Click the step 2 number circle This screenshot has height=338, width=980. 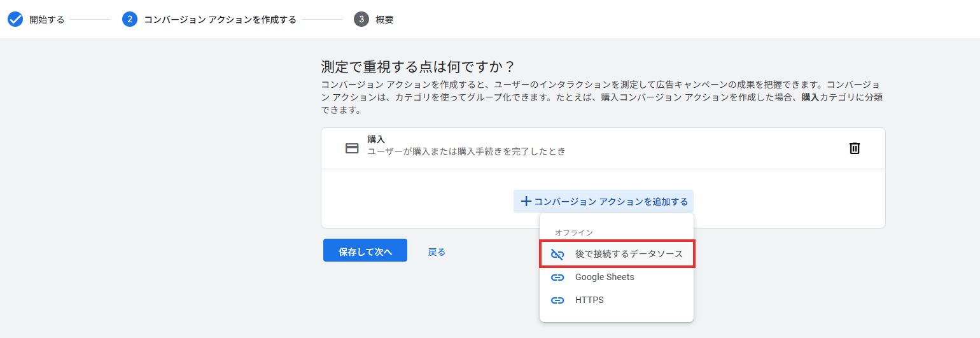[130, 19]
